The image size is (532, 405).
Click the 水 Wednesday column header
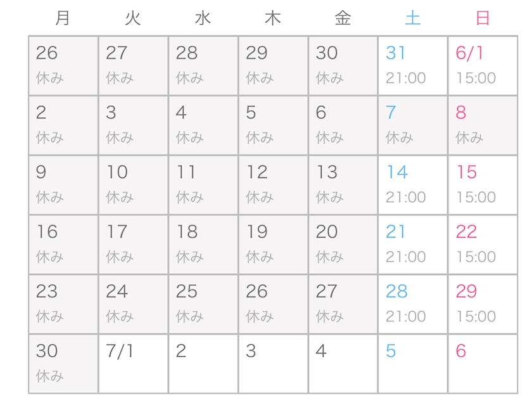click(x=203, y=18)
